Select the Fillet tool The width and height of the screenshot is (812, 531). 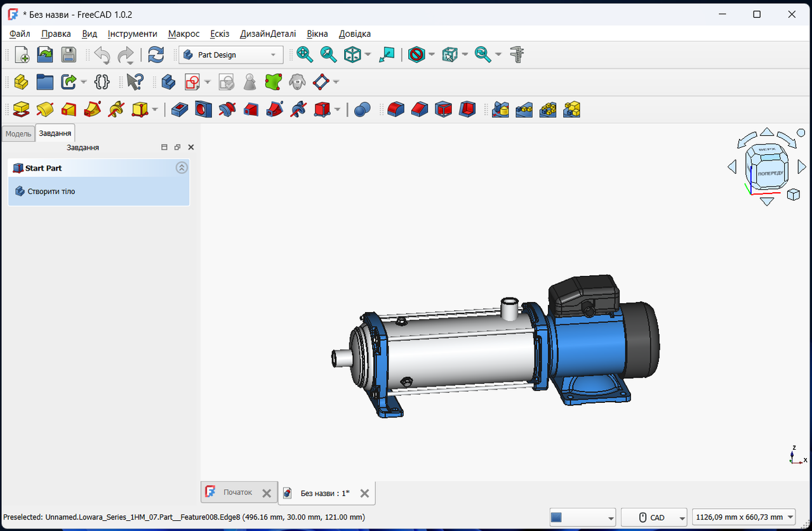[396, 110]
